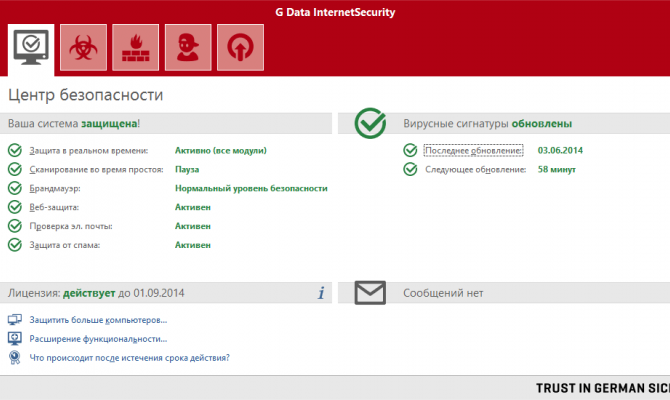
Task: Click the G Data InternetSecurity title
Action: 335,12
